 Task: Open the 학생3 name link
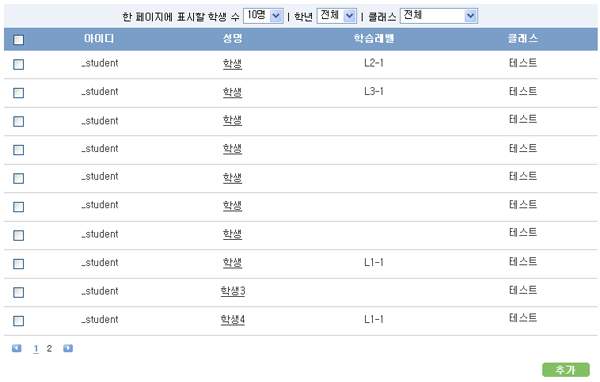(233, 291)
